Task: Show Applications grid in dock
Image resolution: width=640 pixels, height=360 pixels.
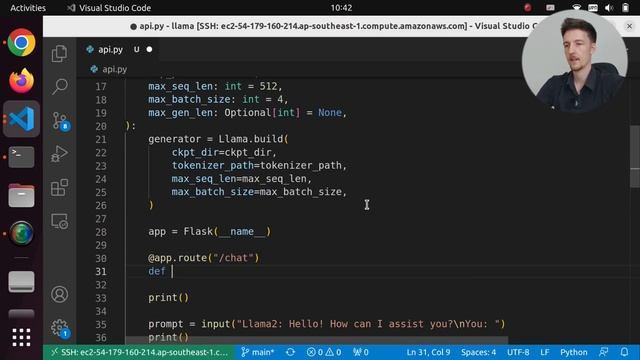Action: tap(21, 337)
